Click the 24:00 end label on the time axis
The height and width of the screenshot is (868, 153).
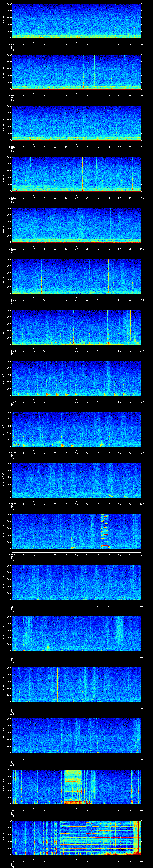[x=141, y=555]
